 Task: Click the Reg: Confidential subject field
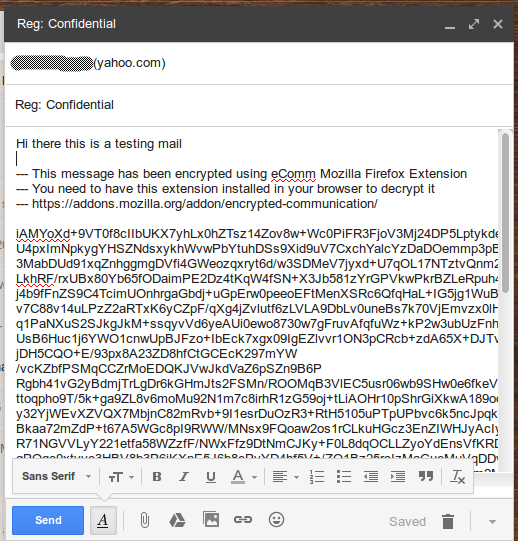pos(259,105)
